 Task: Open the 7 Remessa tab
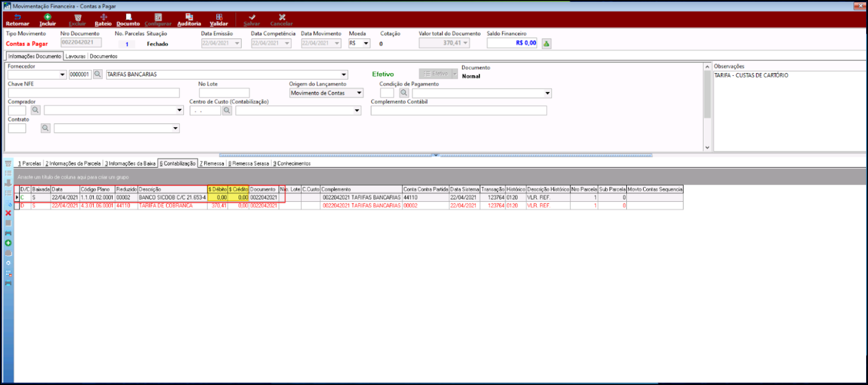[212, 163]
